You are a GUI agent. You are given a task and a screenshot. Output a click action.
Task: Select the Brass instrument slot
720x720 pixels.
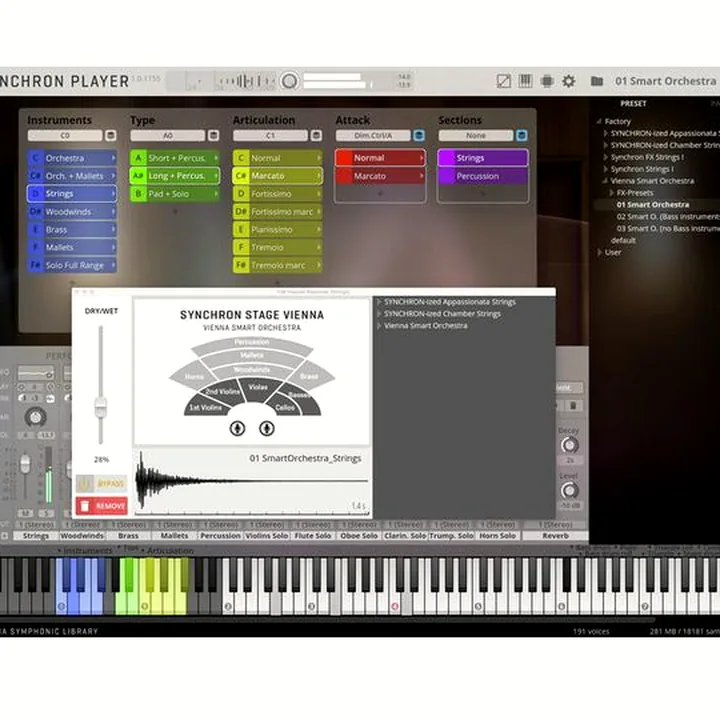(x=72, y=230)
